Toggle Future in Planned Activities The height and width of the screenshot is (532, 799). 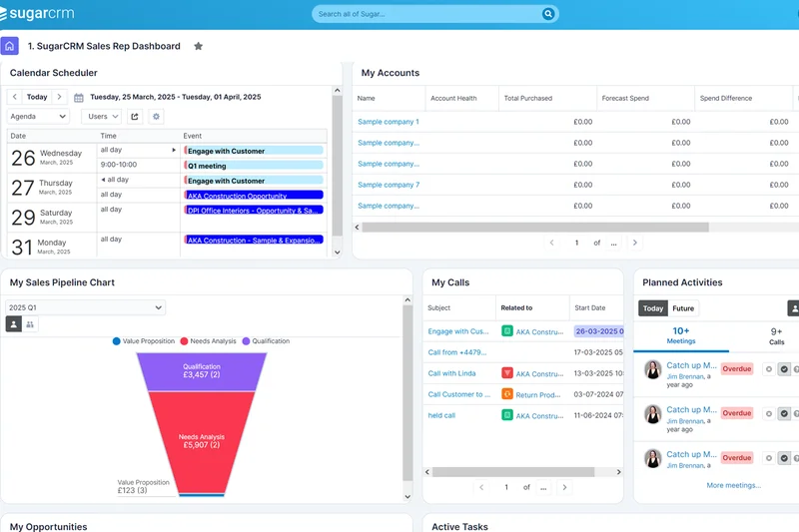pos(683,308)
